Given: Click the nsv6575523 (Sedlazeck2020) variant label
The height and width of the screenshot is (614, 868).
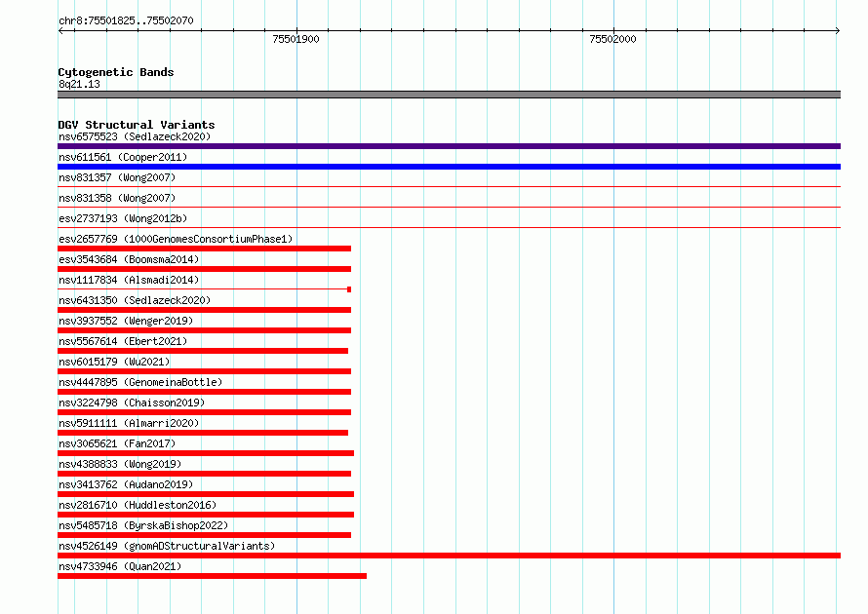Looking at the screenshot, I should tap(135, 136).
